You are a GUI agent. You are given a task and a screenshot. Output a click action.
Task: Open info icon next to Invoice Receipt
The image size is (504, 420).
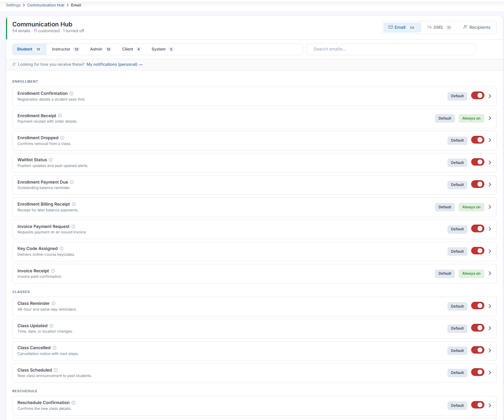coord(53,271)
